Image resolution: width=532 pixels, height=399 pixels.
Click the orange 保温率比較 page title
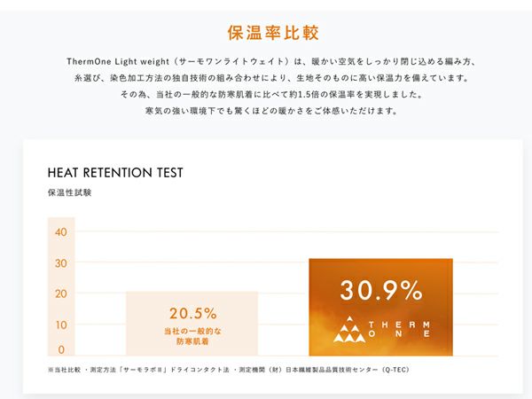[x=272, y=34]
